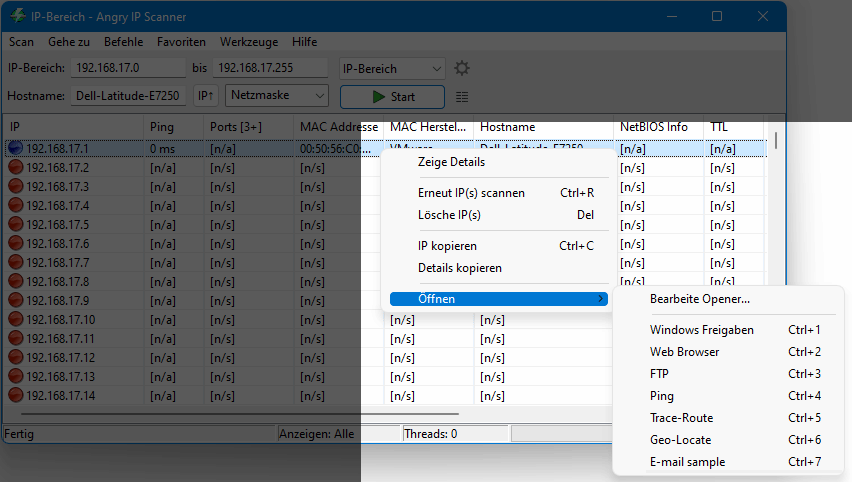
Task: Sort by the Ping column header
Action: point(174,127)
